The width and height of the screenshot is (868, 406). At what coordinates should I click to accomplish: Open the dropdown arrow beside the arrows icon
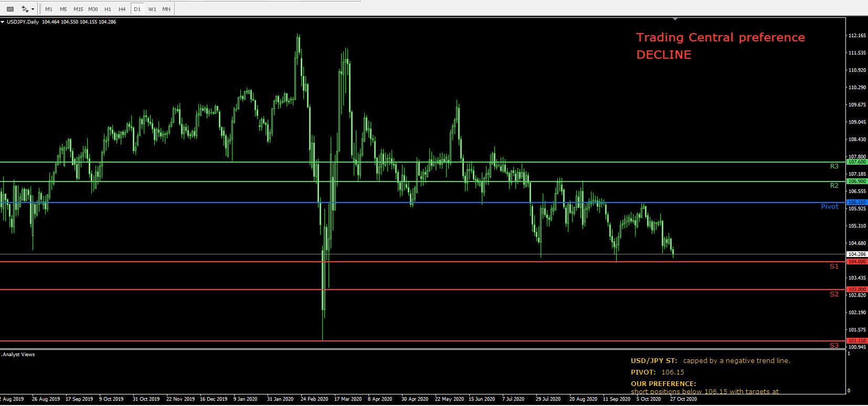coord(33,9)
